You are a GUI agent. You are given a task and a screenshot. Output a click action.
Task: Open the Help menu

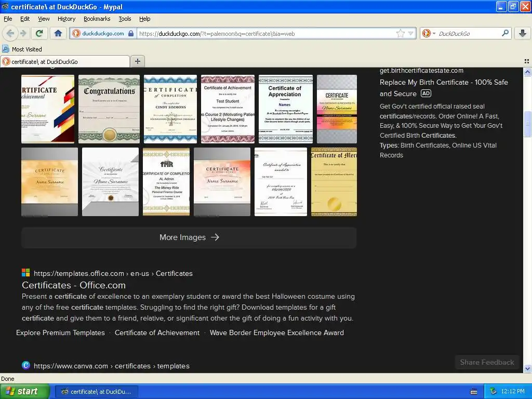(144, 19)
